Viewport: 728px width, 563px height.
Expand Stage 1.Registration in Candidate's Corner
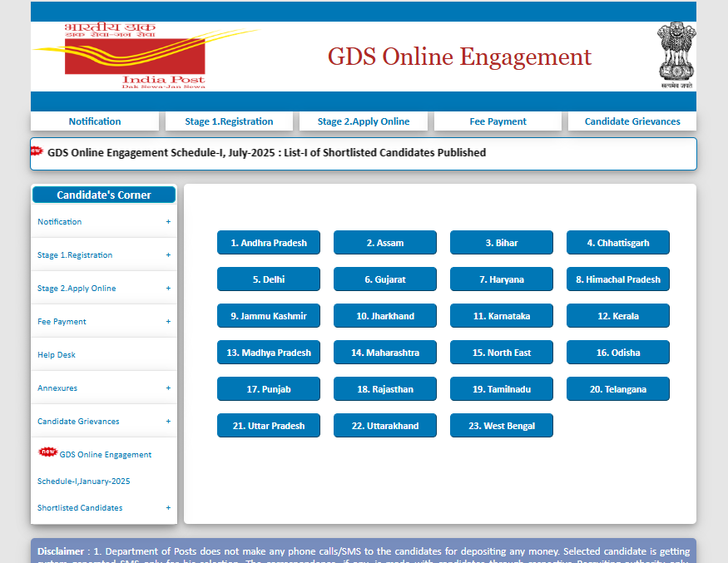(168, 255)
